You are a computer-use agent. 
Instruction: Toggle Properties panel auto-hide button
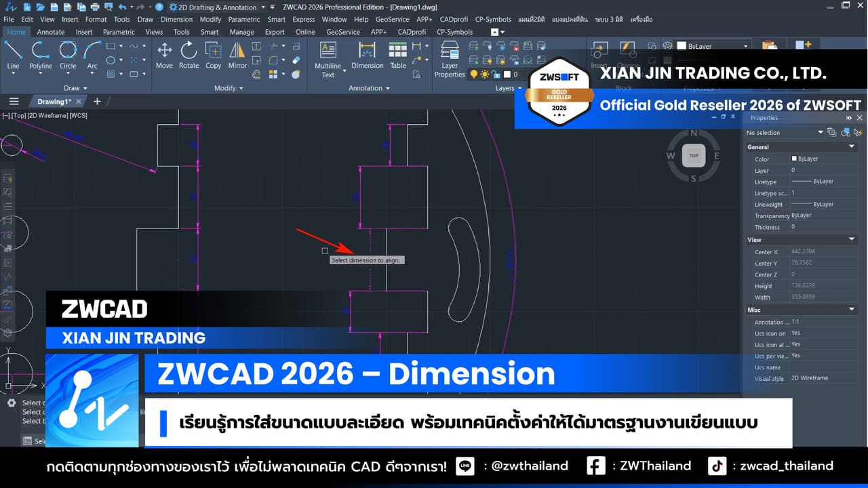[849, 118]
